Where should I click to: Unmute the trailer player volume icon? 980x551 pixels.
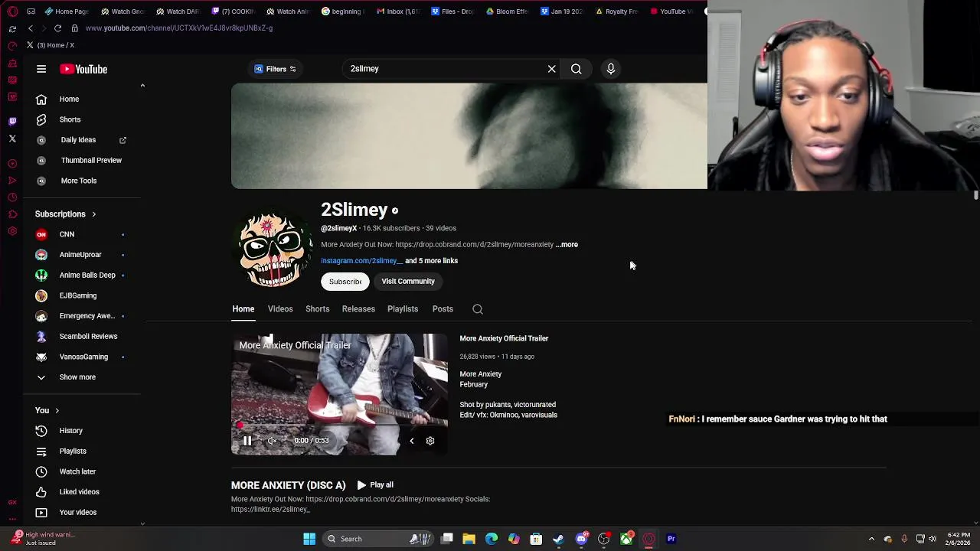pyautogui.click(x=273, y=441)
